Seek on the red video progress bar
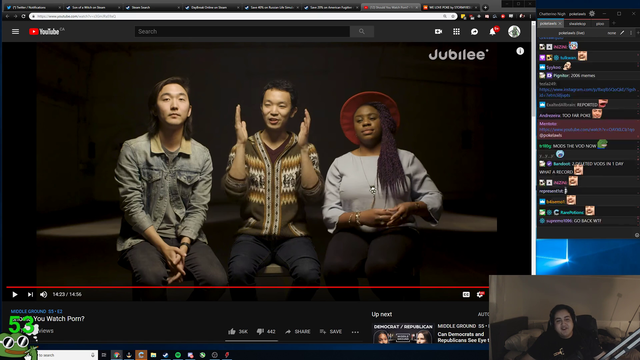Screen dimensions: 640x360 pyautogui.click(x=247, y=287)
